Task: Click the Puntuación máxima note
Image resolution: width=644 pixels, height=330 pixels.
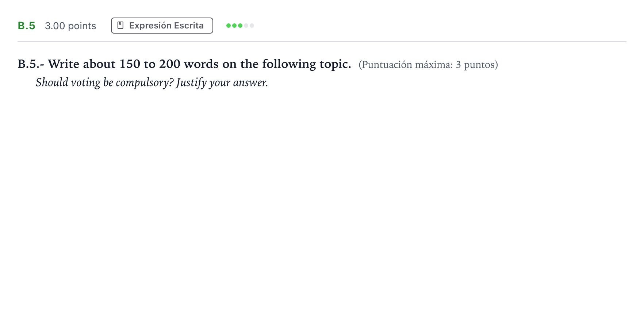Action: point(428,65)
